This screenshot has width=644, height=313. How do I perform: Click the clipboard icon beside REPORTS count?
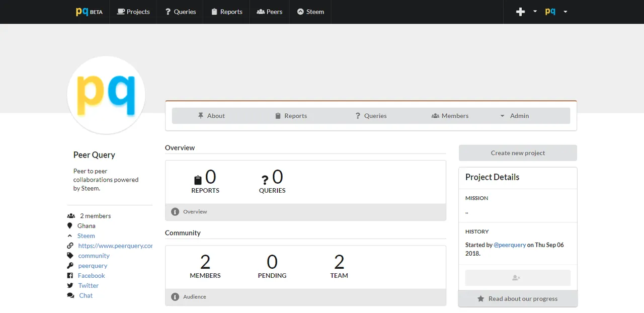[x=198, y=180]
